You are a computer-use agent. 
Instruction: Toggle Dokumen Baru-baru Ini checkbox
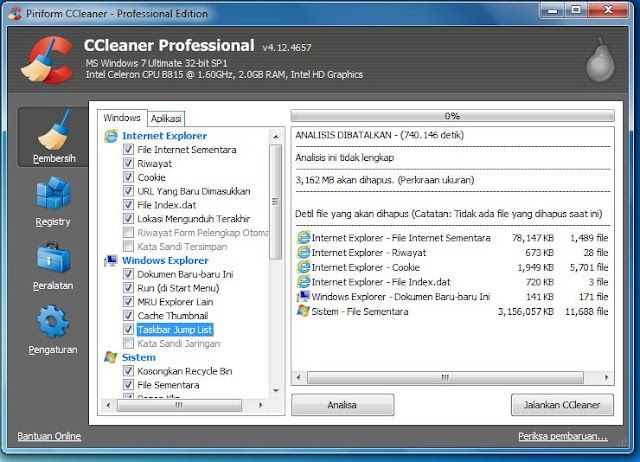[128, 274]
